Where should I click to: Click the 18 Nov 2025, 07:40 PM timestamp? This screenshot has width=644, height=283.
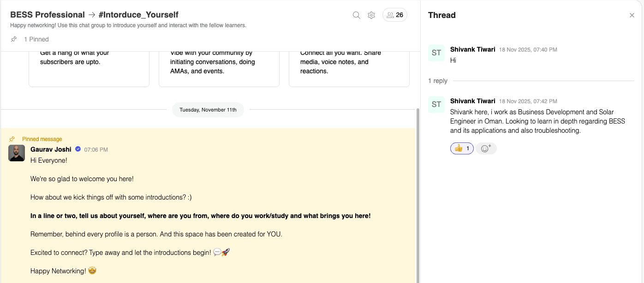[528, 50]
